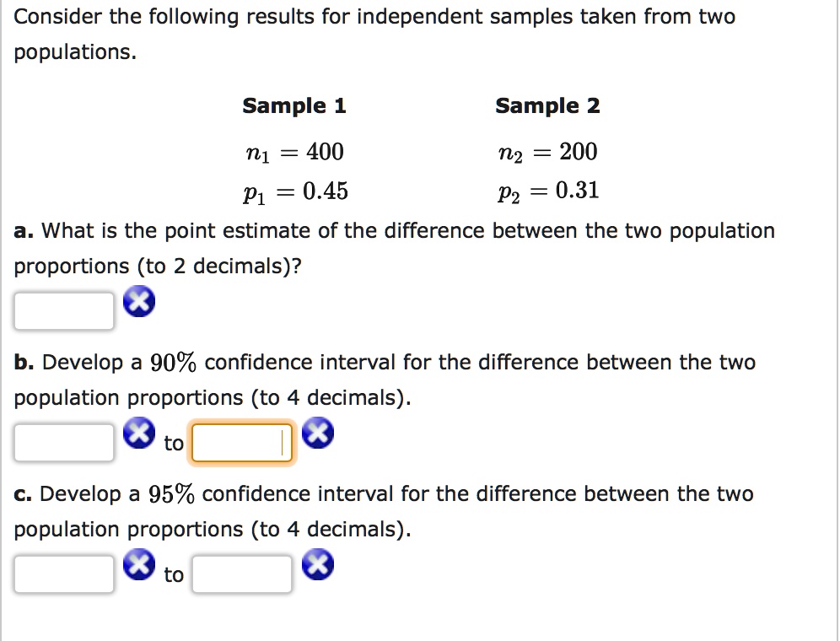Select the 'Sample 2' column heading
This screenshot has height=641, width=840.
coord(547,105)
